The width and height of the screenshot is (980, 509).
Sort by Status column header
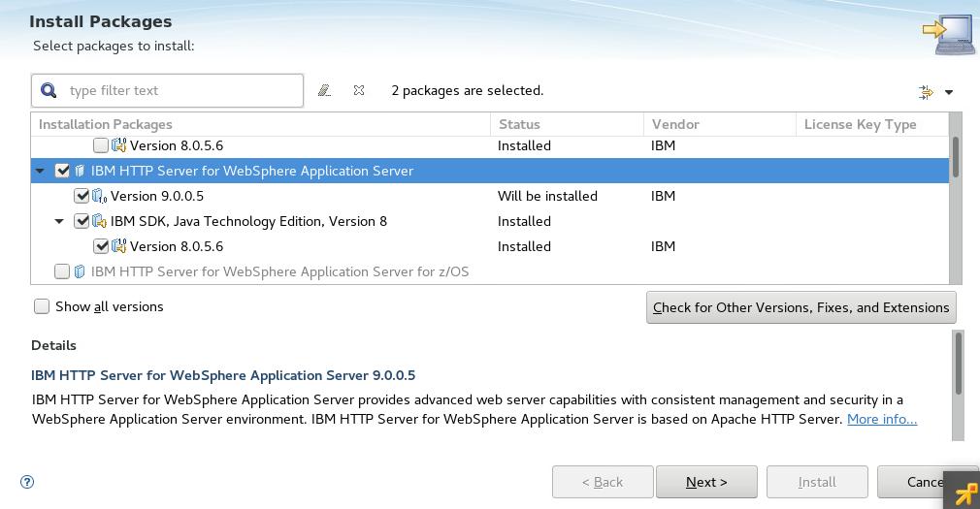(x=567, y=124)
